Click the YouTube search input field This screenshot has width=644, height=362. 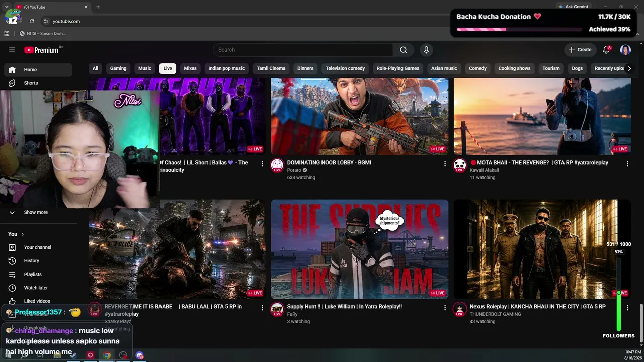pos(303,50)
